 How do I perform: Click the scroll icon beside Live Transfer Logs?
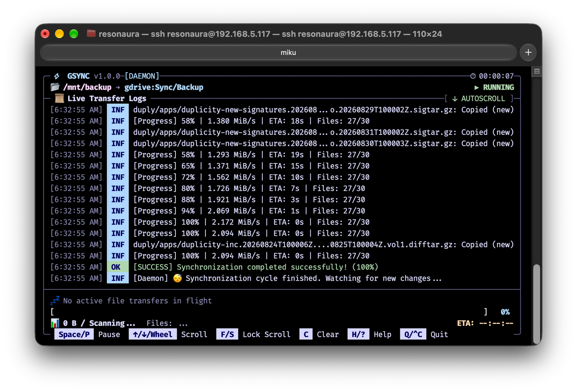pyautogui.click(x=59, y=98)
